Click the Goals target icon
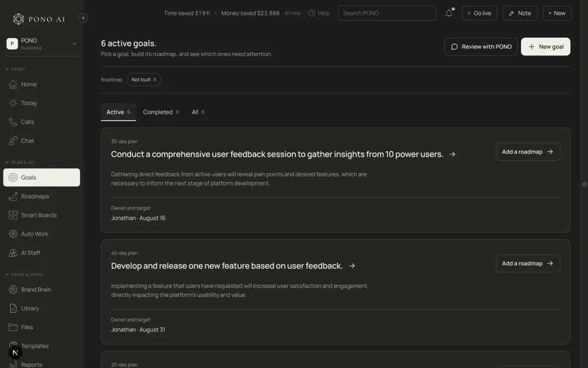This screenshot has width=588, height=368. pos(13,178)
